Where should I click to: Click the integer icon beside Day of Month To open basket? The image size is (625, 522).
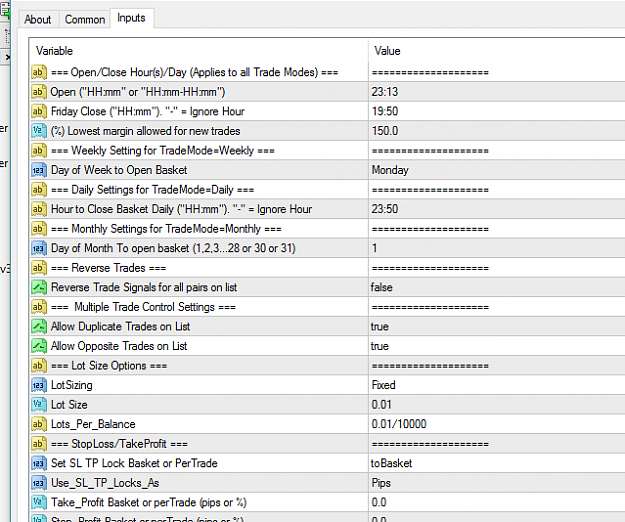(39, 248)
